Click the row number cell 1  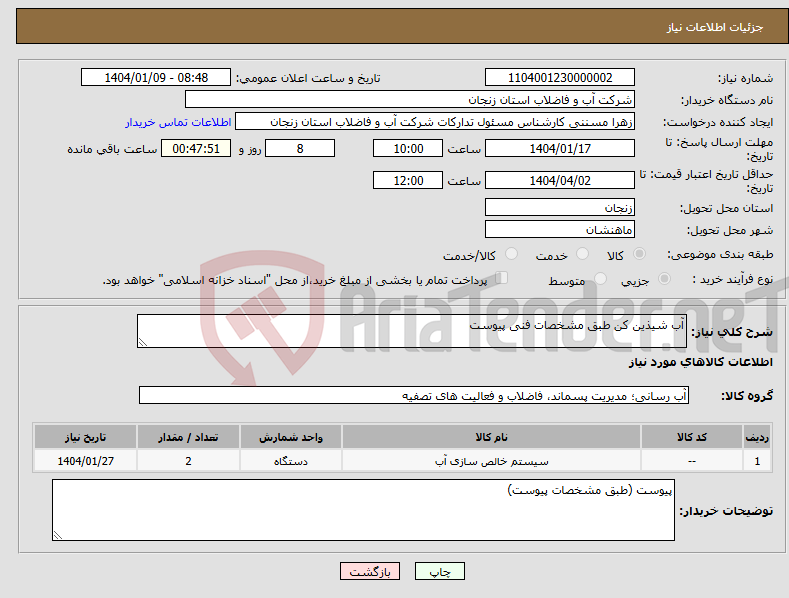point(757,461)
